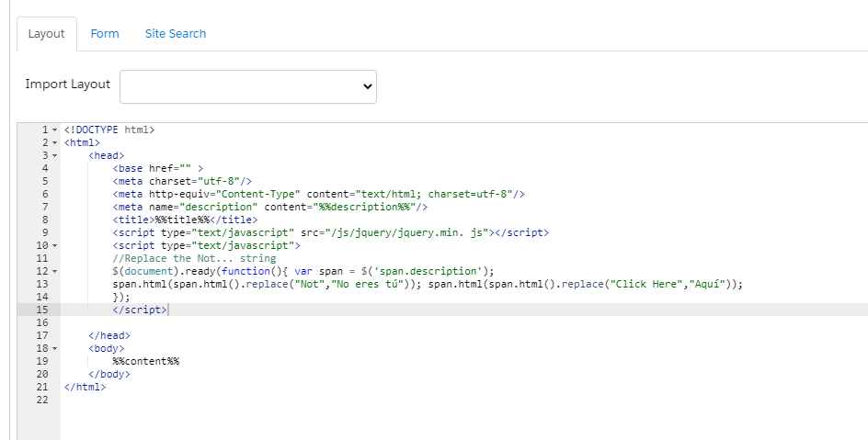The width and height of the screenshot is (868, 440).
Task: Collapse the body section fold on line 18
Action: [x=55, y=348]
